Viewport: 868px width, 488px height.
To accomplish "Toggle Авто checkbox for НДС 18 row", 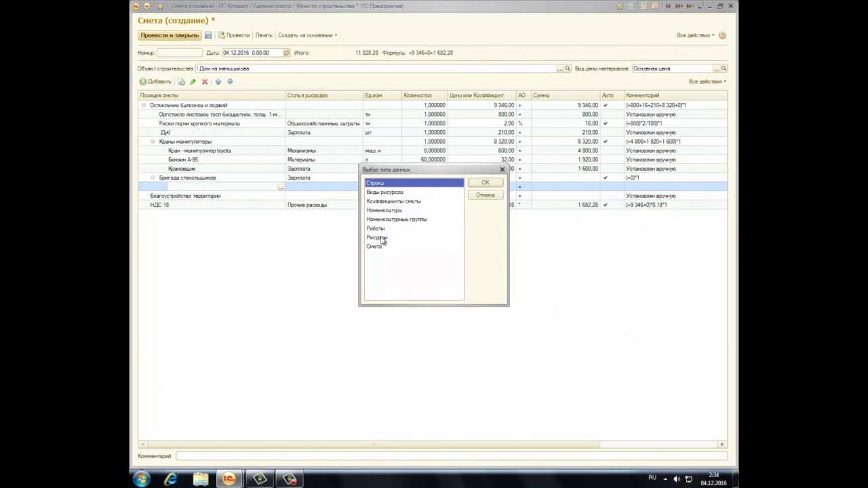I will point(606,205).
